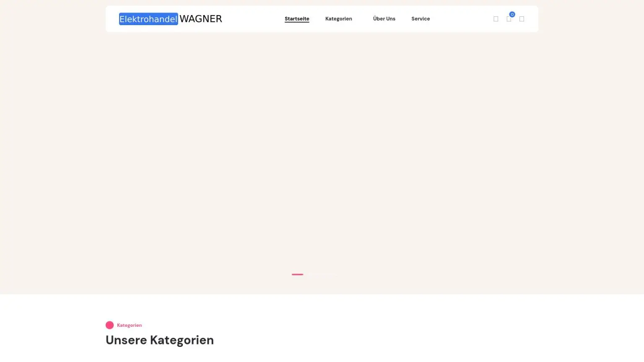The height and width of the screenshot is (362, 644).
Task: Click the Unsere Kategorien heading
Action: click(x=159, y=340)
